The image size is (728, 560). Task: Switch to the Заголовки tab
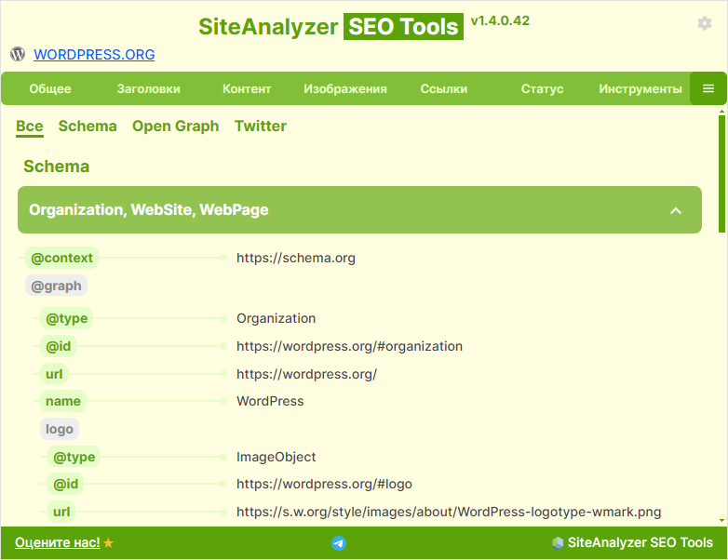149,88
